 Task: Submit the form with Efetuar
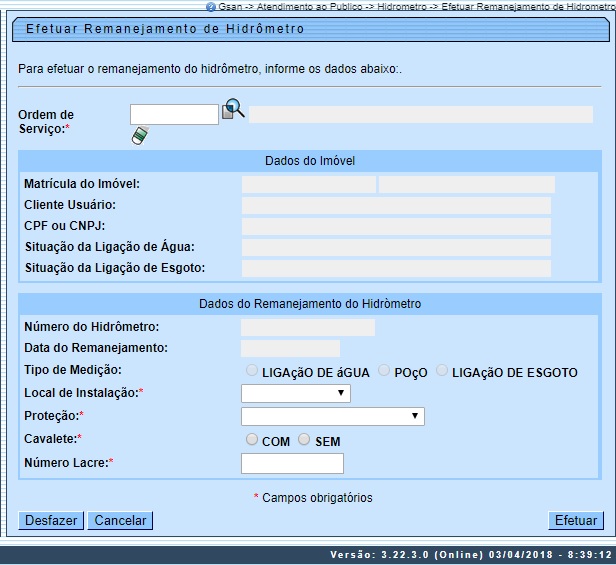[576, 520]
